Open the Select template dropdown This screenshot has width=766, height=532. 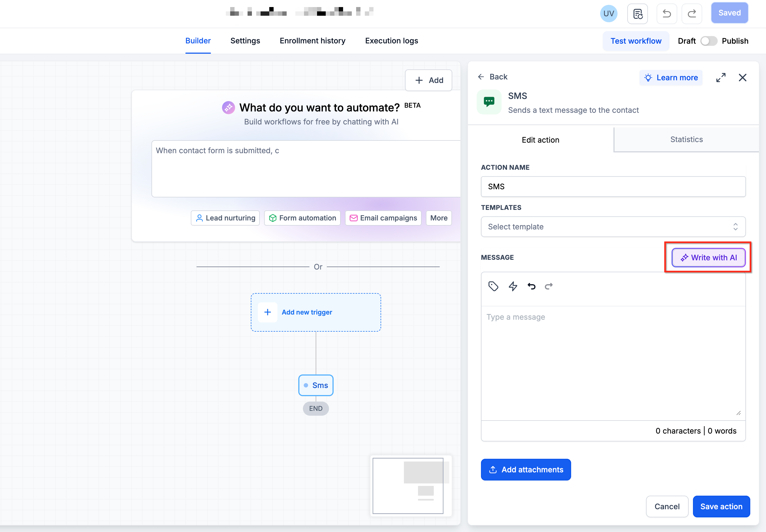613,227
